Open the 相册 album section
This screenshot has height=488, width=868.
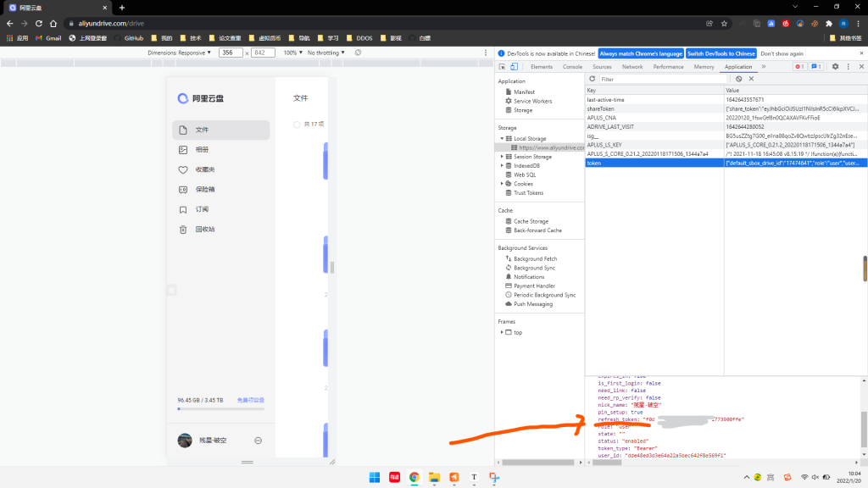coord(221,149)
